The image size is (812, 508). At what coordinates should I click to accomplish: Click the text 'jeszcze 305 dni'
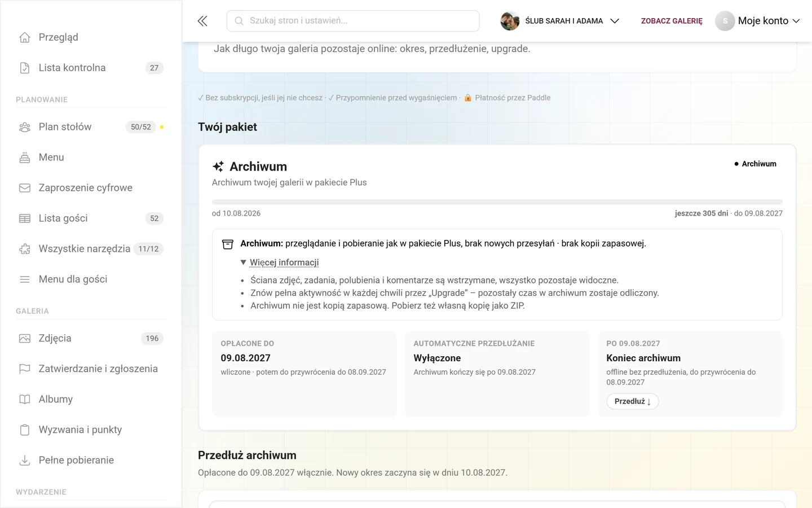701,213
